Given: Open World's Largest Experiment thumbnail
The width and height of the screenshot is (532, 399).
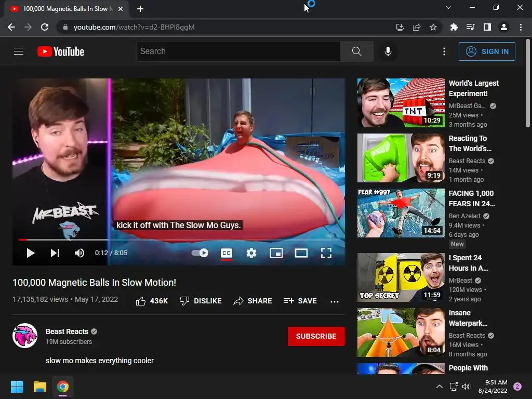Looking at the screenshot, I should click(401, 103).
